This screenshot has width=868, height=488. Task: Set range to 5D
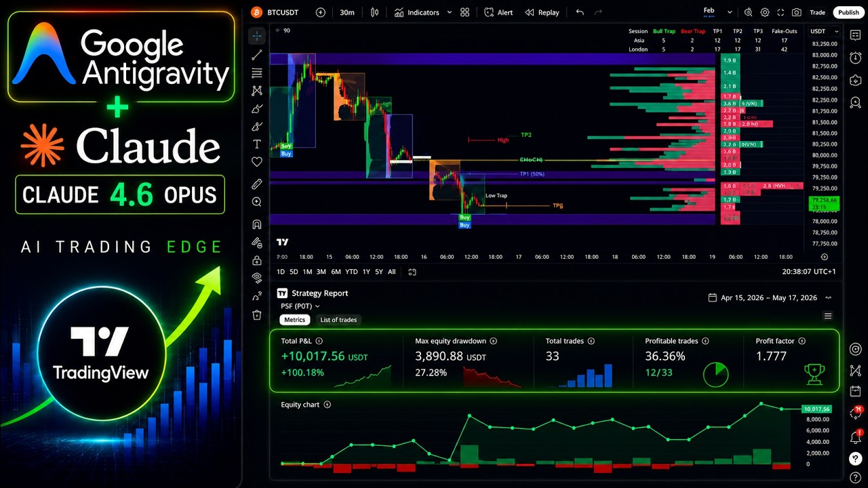click(x=294, y=272)
